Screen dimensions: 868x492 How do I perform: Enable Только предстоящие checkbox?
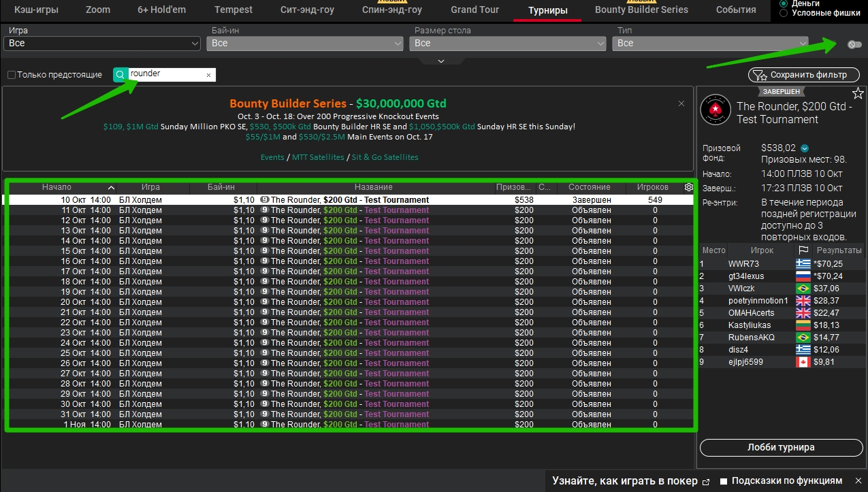12,75
